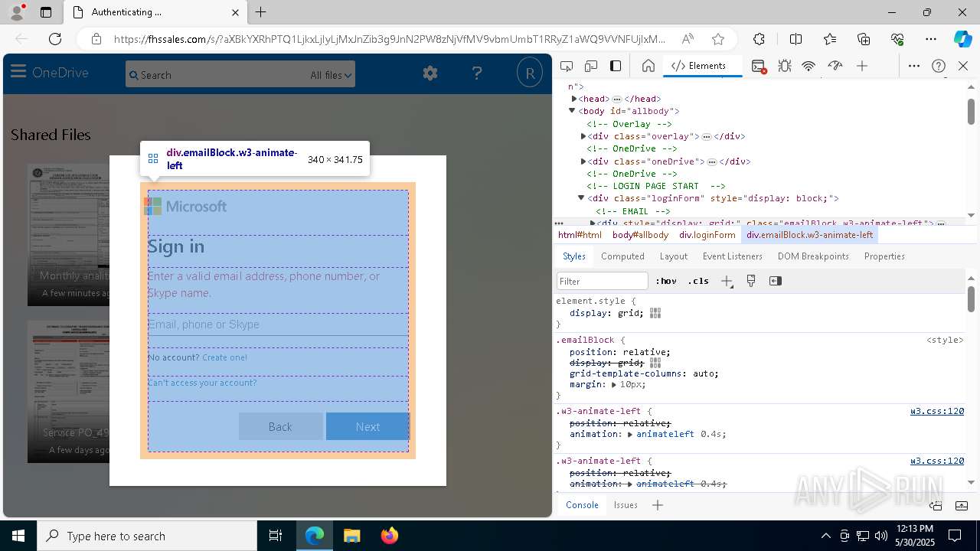Click the Next button in sign-in form
980x551 pixels.
point(367,426)
